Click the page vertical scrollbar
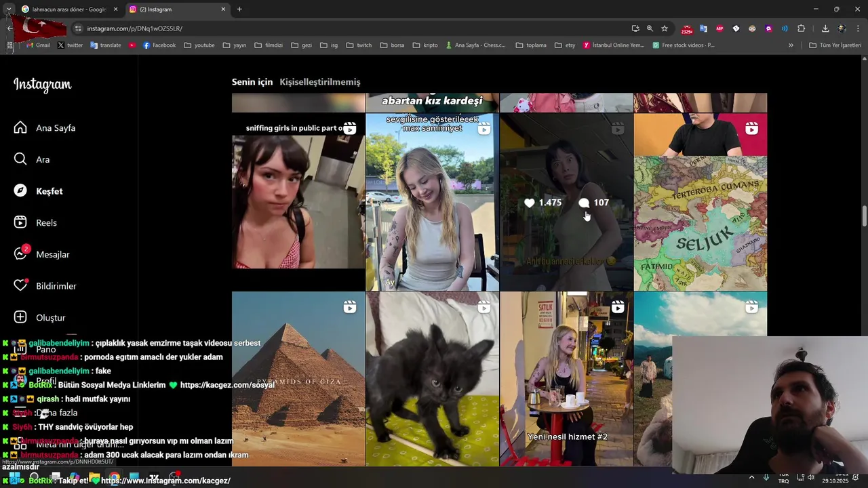 coord(864,217)
